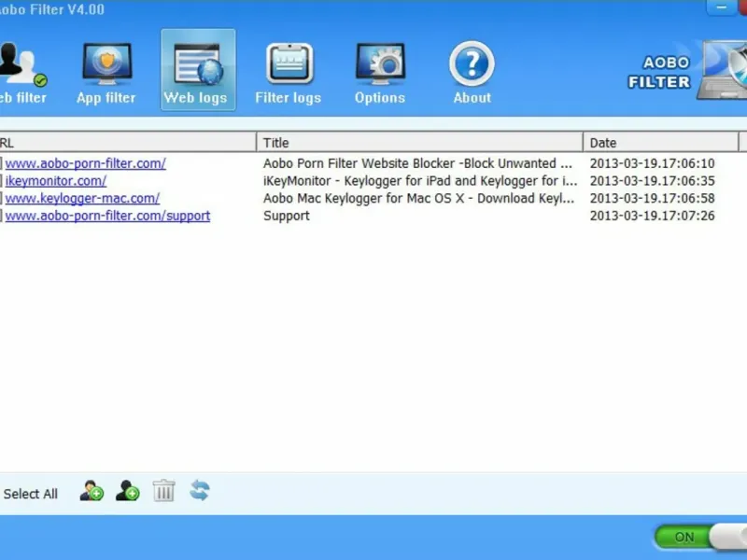Click date 2013-03-19.17:06:10
Image resolution: width=747 pixels, height=560 pixels.
(652, 163)
